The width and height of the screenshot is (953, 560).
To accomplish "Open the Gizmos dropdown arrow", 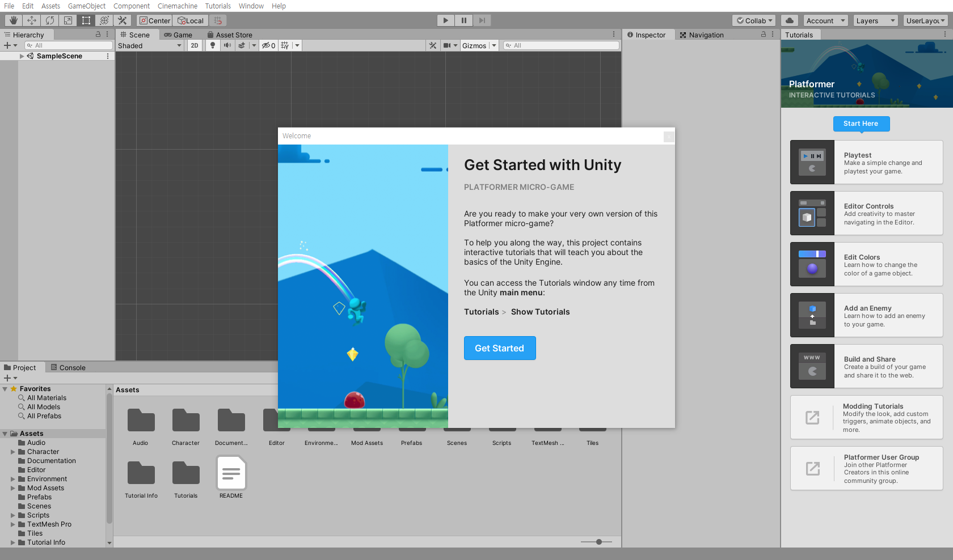I will [494, 45].
